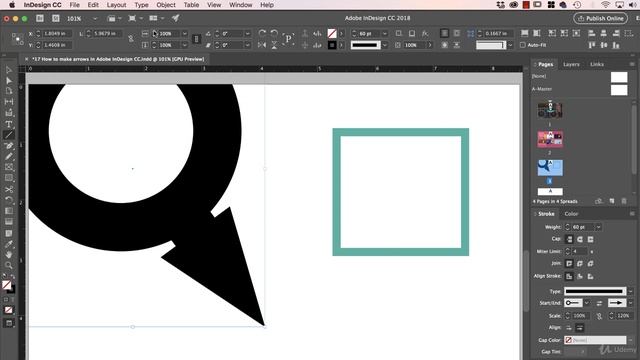This screenshot has width=640, height=360.
Task: Click the flip vertical icon
Action: (274, 45)
